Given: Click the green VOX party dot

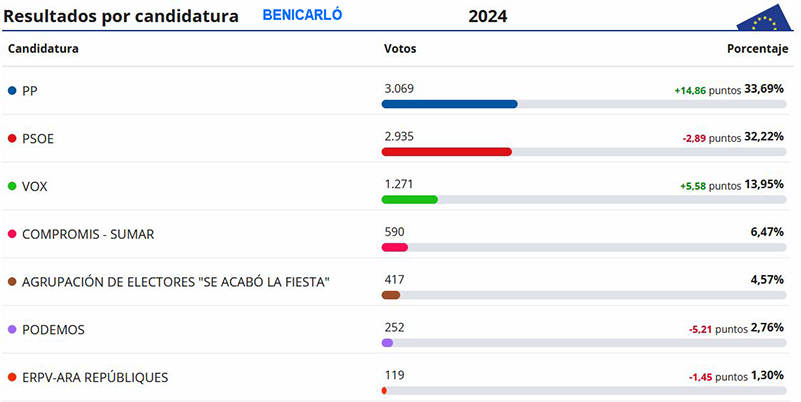Looking at the screenshot, I should [x=12, y=186].
